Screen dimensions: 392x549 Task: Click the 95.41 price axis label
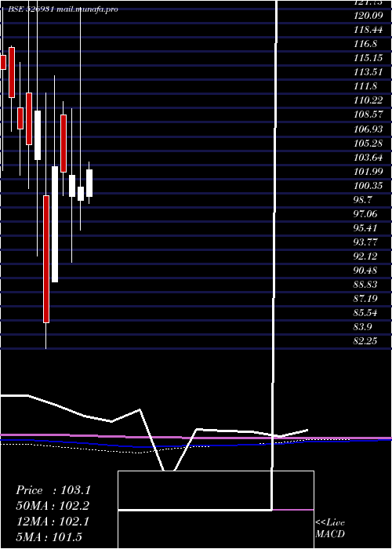pos(365,228)
